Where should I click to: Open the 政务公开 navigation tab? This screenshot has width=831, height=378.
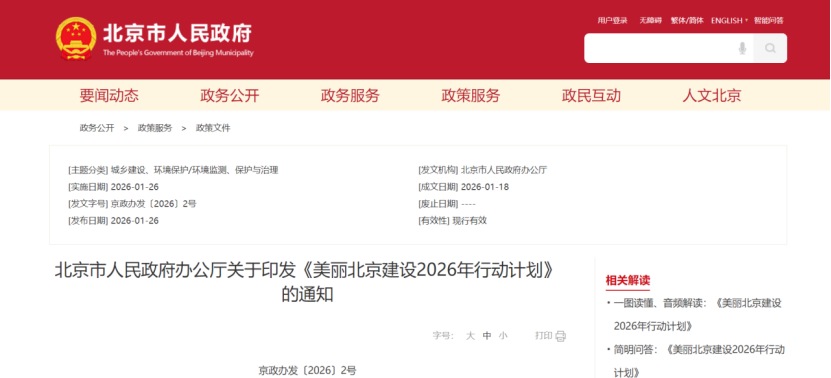(x=229, y=95)
